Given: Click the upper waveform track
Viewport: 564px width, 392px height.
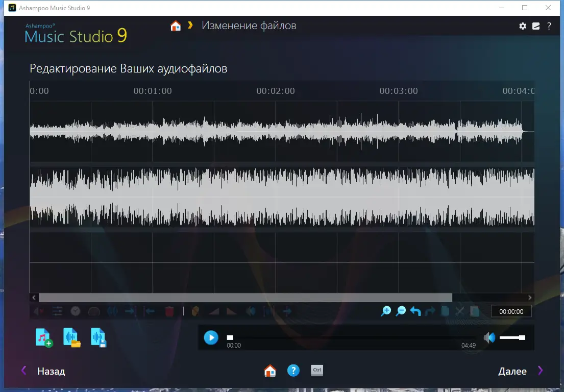Looking at the screenshot, I should pos(282,132).
